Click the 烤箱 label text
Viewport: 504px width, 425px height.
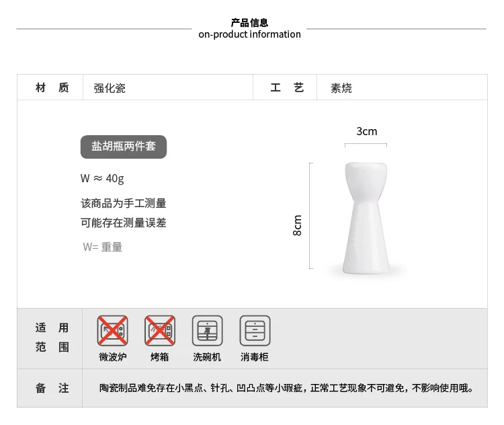point(160,357)
